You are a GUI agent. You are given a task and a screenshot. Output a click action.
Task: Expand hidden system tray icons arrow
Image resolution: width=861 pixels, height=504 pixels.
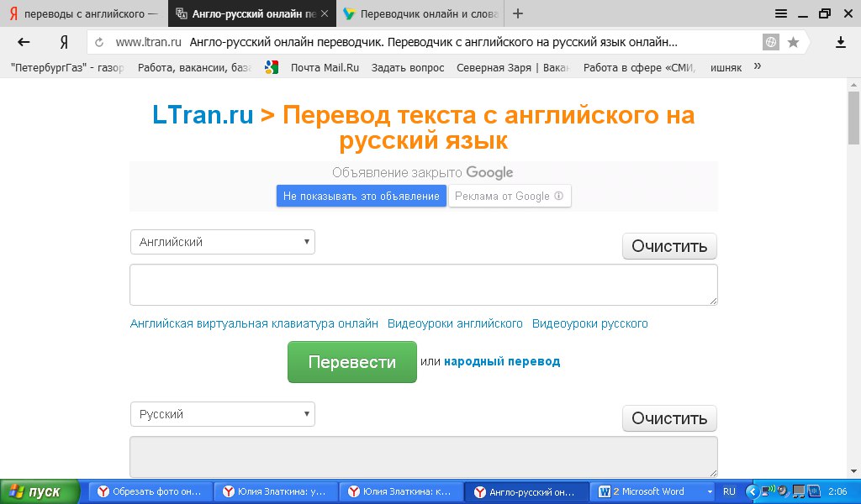click(x=752, y=491)
